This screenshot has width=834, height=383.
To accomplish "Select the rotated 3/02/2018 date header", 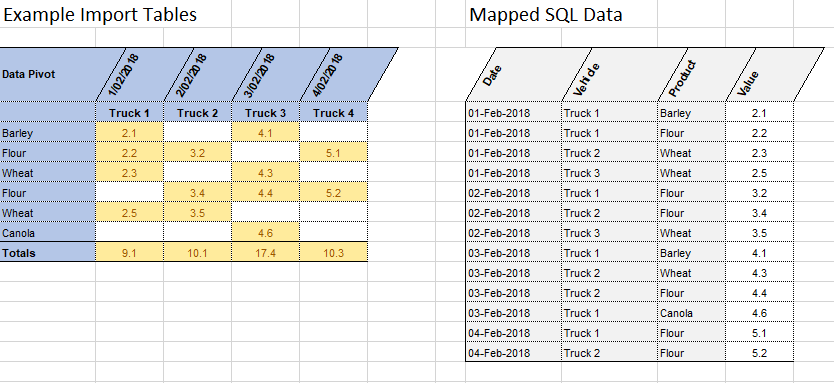I will point(260,74).
